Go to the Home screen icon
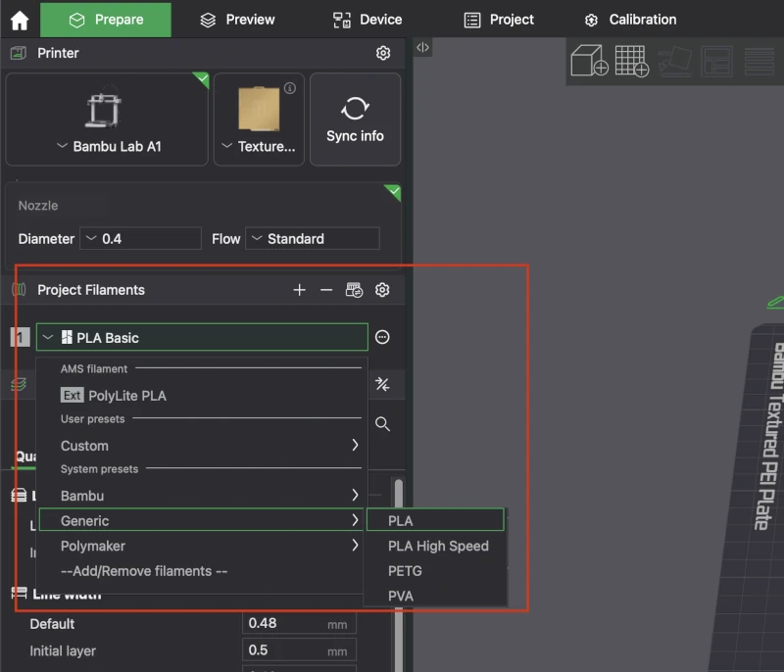 20,20
